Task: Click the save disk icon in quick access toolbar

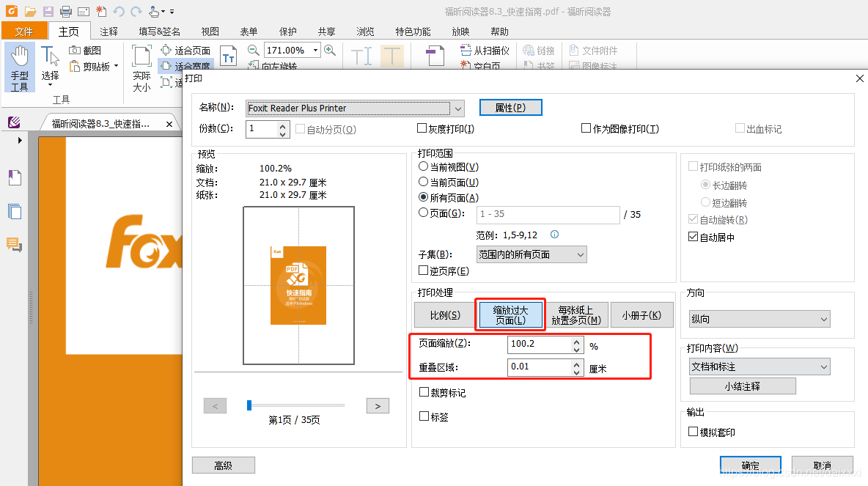Action: [48, 12]
